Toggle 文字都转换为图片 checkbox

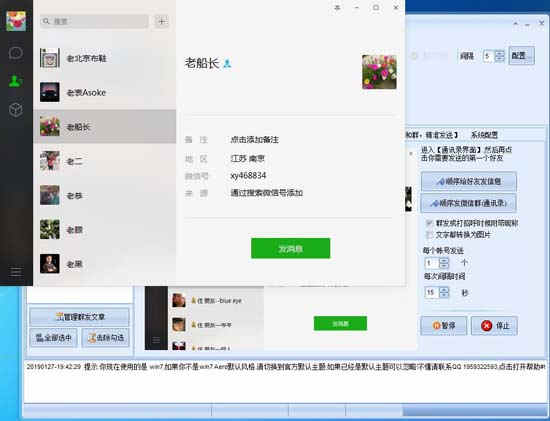pos(429,235)
